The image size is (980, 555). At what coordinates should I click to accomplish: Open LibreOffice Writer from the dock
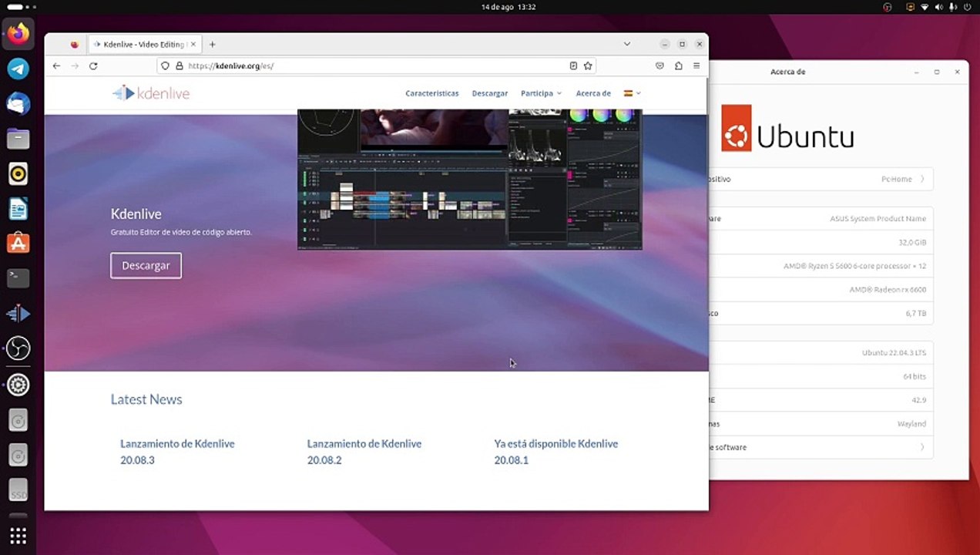(18, 208)
